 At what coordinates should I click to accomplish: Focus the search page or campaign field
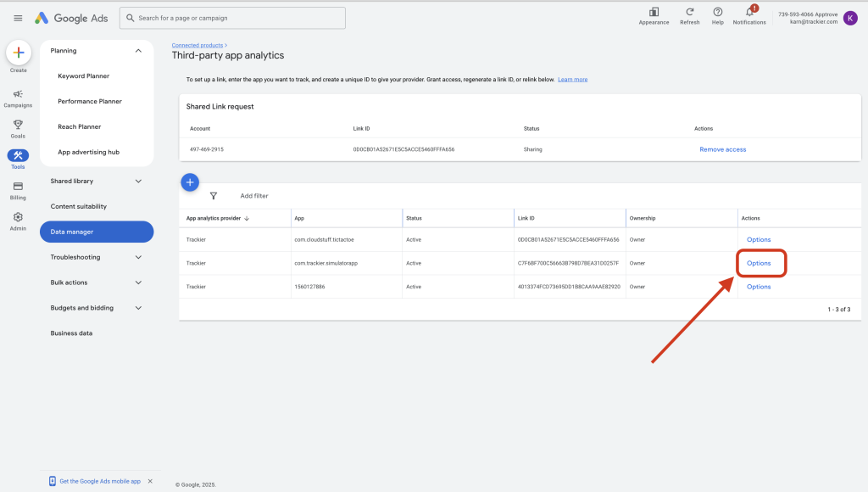232,19
